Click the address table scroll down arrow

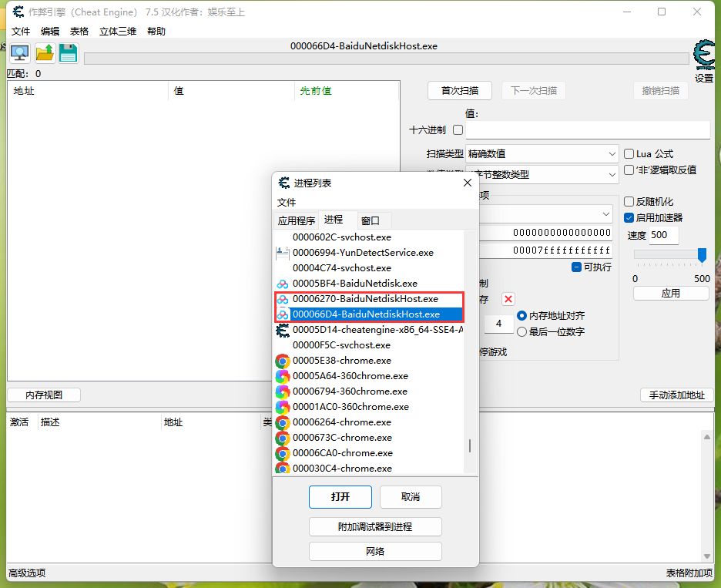[707, 556]
